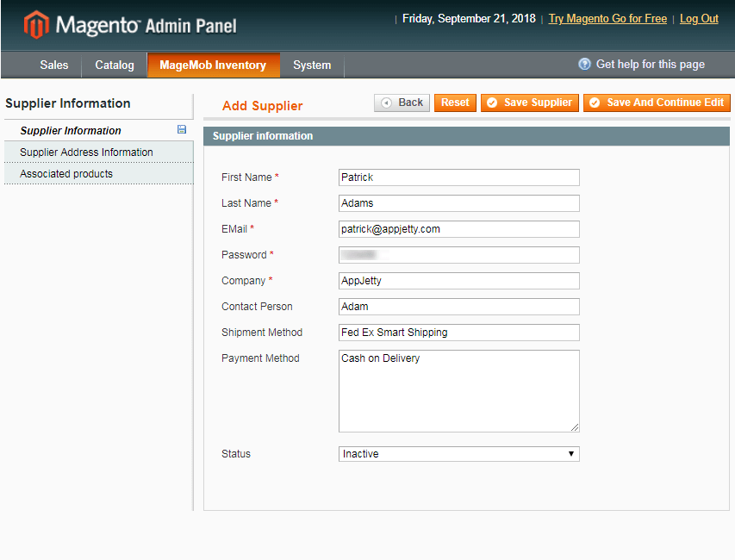Viewport: 735px width, 560px height.
Task: Click inside the Payment Method text area
Action: (x=458, y=390)
